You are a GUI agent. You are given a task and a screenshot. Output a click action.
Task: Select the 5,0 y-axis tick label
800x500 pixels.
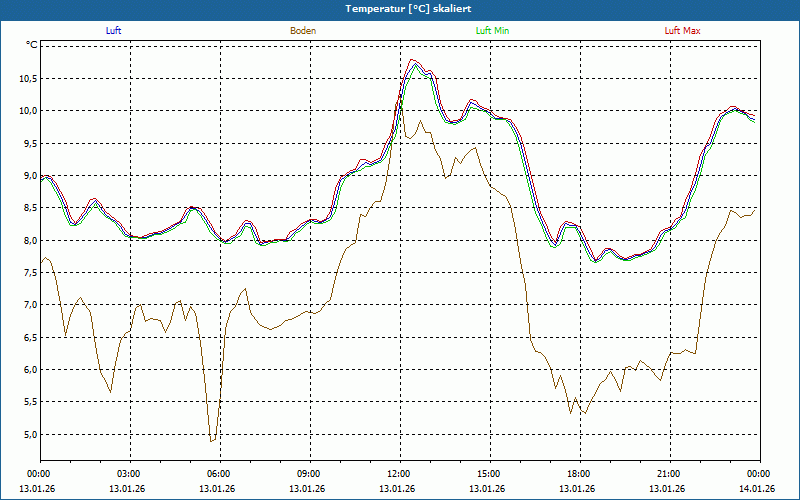pos(29,435)
